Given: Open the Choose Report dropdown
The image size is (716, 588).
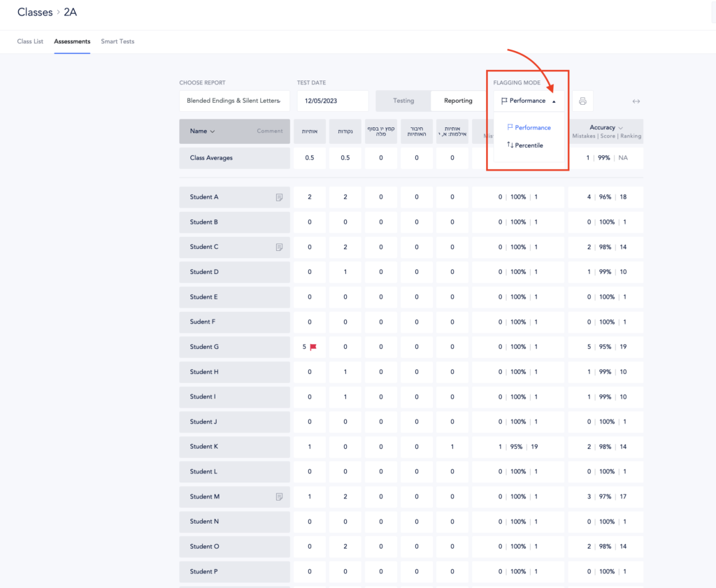Looking at the screenshot, I should click(234, 101).
